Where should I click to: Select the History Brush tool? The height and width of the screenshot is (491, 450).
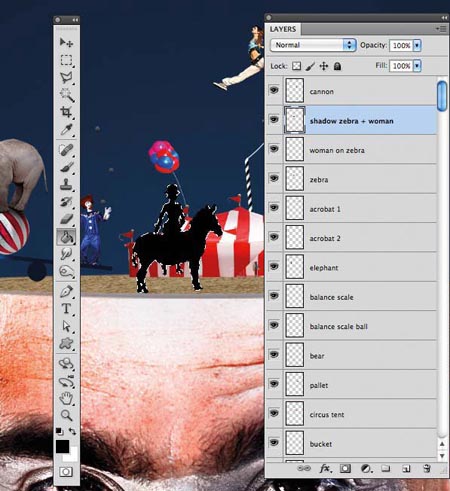tap(66, 201)
